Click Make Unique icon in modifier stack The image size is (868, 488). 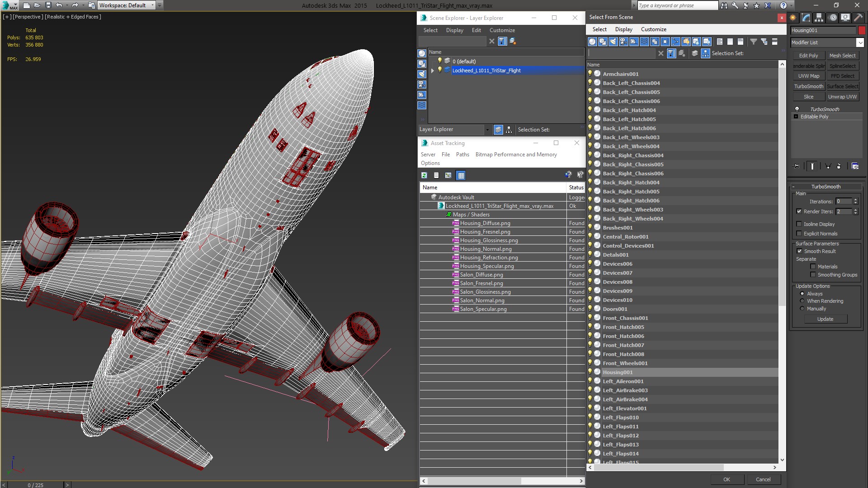point(828,166)
